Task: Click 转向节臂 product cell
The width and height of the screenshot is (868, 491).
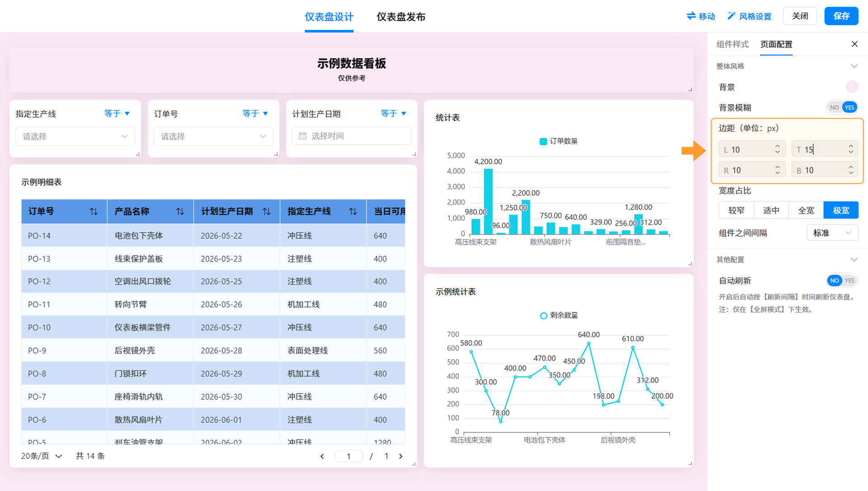Action: 150,305
